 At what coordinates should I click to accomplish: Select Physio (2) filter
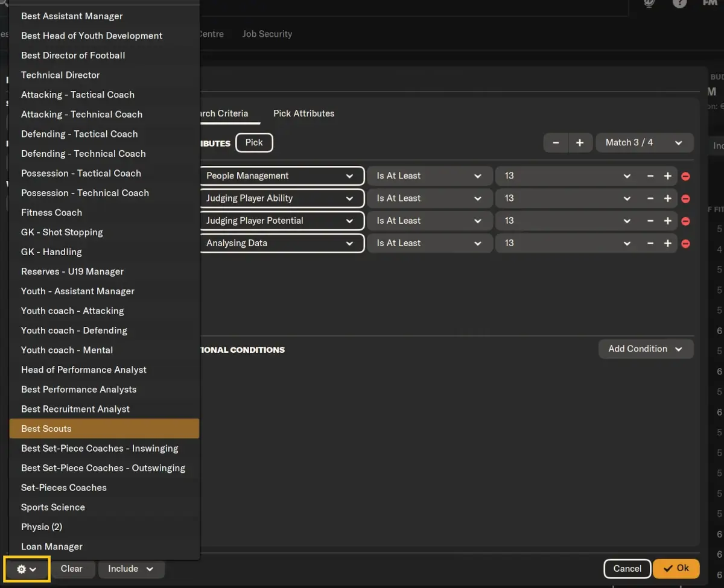(104, 527)
